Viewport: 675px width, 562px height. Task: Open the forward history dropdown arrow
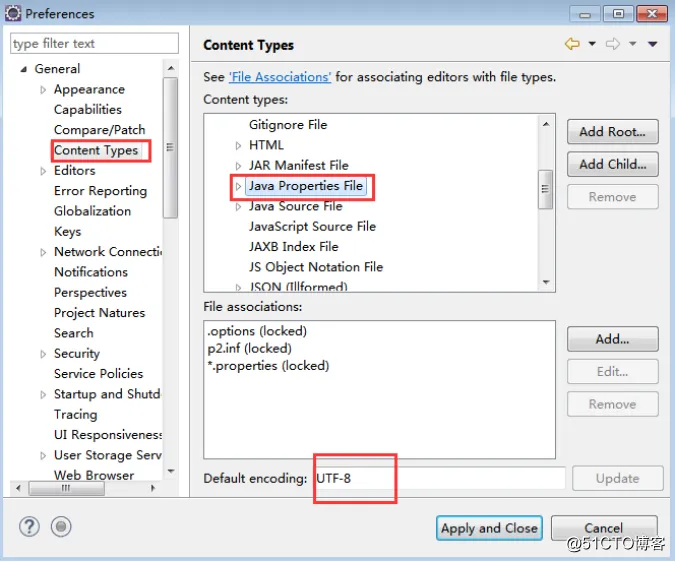(633, 44)
